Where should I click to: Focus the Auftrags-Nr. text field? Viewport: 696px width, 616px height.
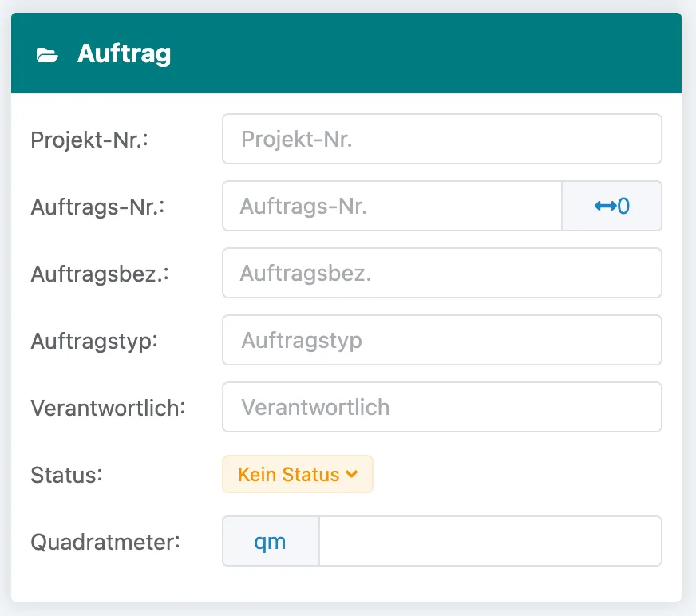[391, 206]
